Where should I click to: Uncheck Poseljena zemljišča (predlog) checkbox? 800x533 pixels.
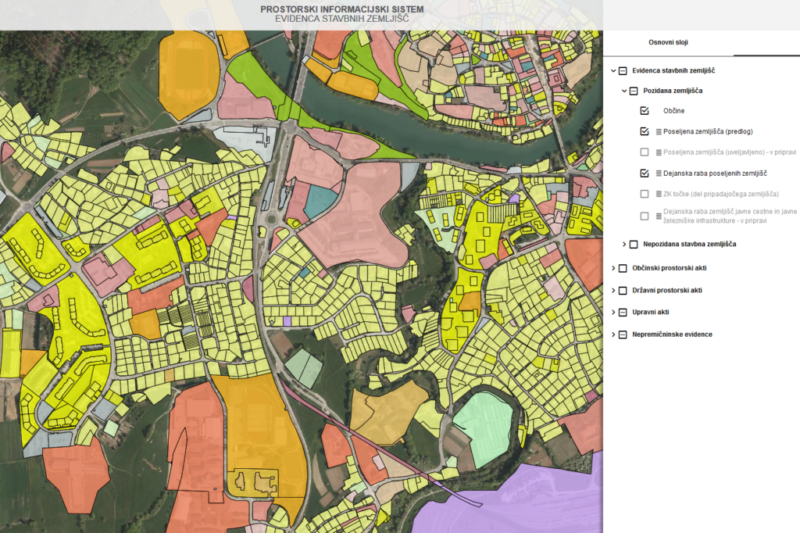644,132
